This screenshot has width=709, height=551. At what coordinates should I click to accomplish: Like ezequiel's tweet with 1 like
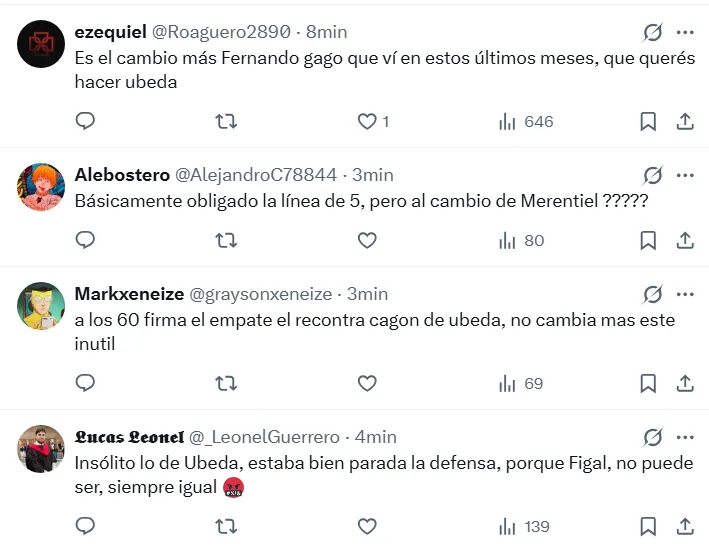(368, 121)
